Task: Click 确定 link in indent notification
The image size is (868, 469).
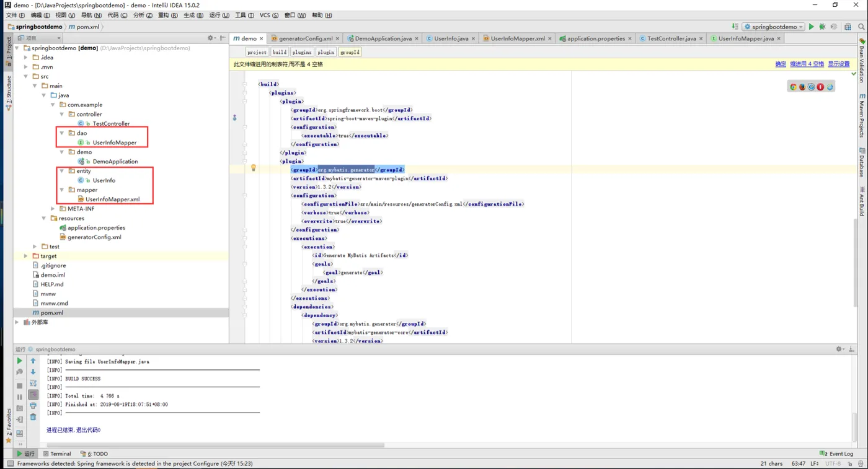Action: pos(781,64)
